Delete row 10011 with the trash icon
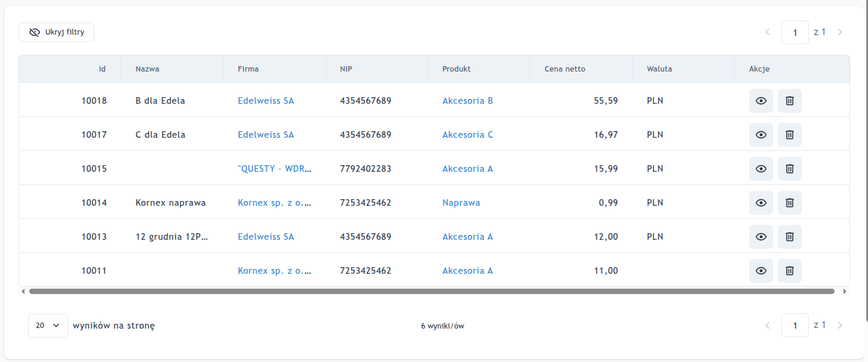The image size is (868, 362). click(x=789, y=271)
